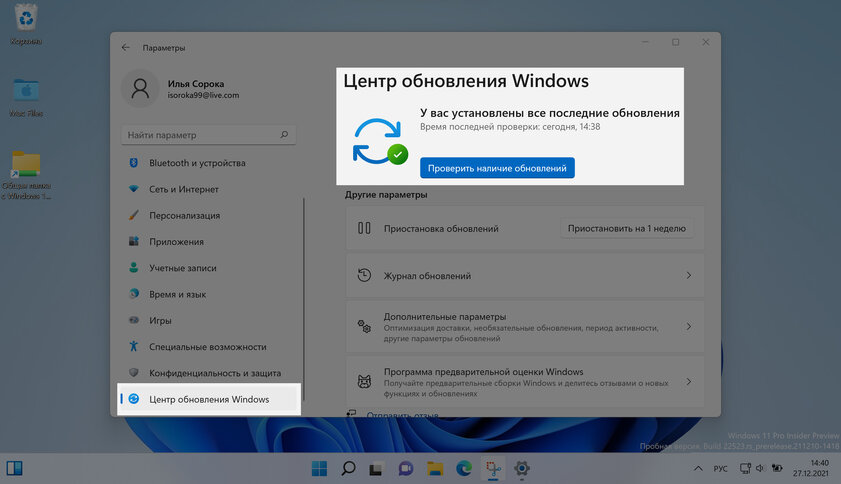This screenshot has width=841, height=484.
Task: Click Проверить наличие обновлений button
Action: [497, 168]
